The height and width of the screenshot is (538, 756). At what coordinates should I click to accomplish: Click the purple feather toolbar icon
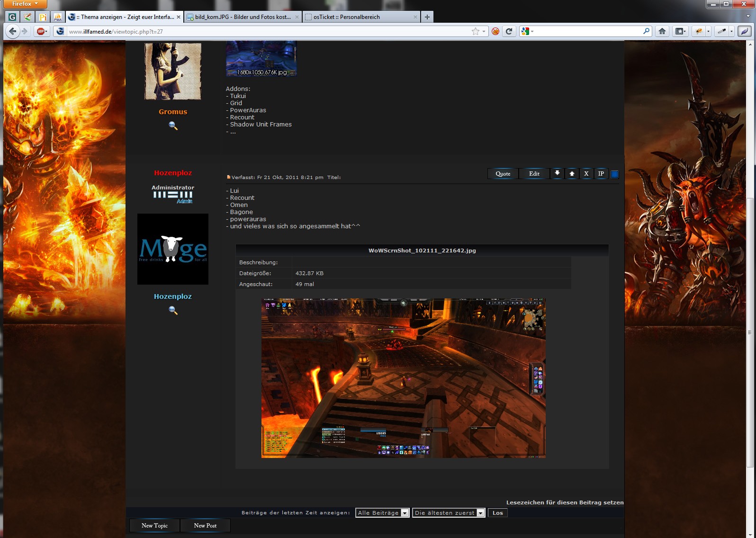click(744, 31)
